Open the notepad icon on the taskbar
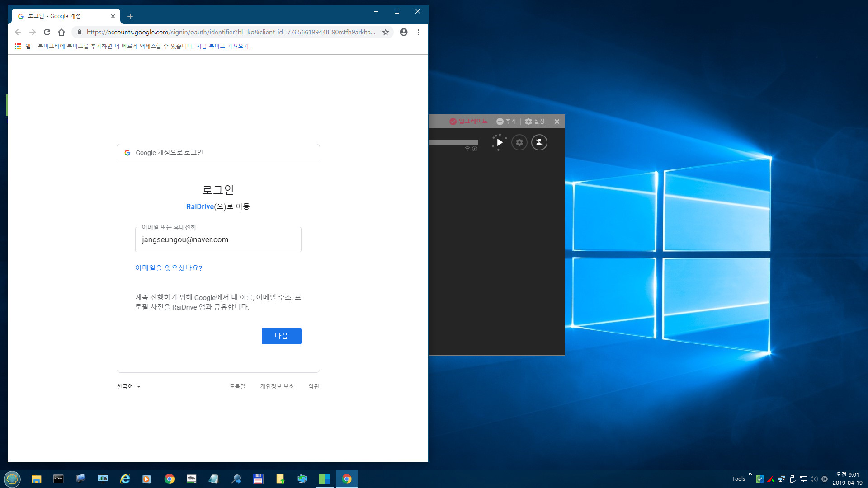 point(213,479)
